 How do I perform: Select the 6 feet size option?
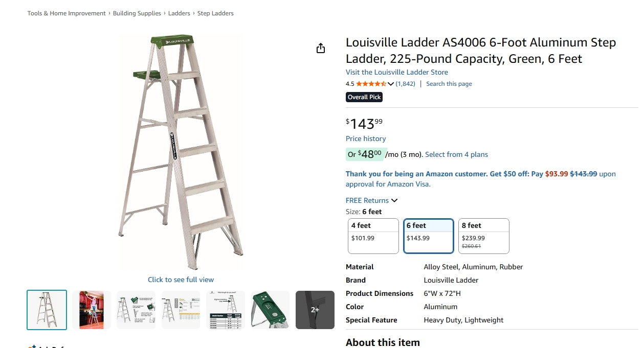(x=428, y=236)
